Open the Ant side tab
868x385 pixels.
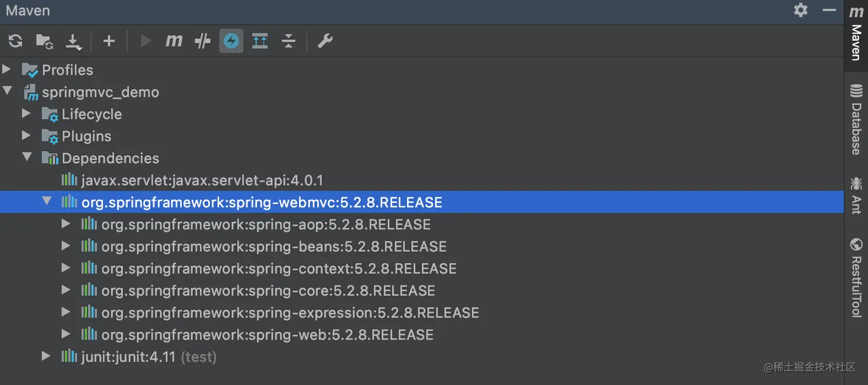click(x=856, y=195)
